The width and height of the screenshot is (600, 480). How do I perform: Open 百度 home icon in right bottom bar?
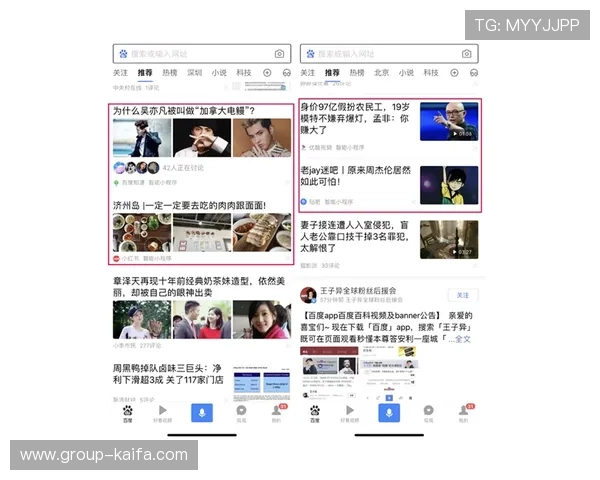tap(315, 414)
